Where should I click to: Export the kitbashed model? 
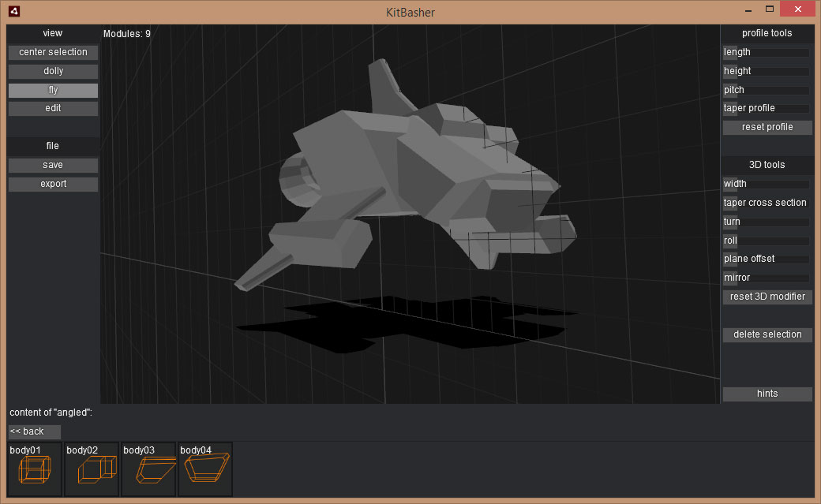(x=53, y=184)
